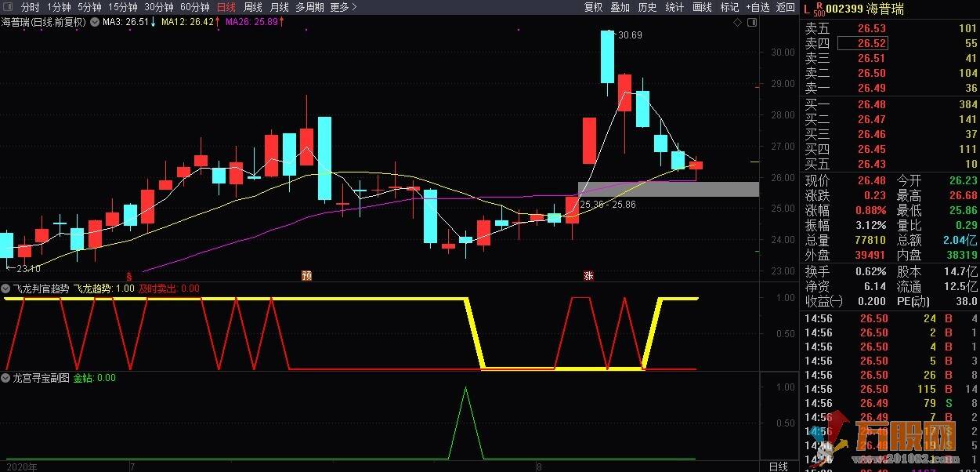Click the gray 25.36 - 25.86 support zone box
Image resolution: width=980 pixels, height=472 pixels.
(x=668, y=189)
